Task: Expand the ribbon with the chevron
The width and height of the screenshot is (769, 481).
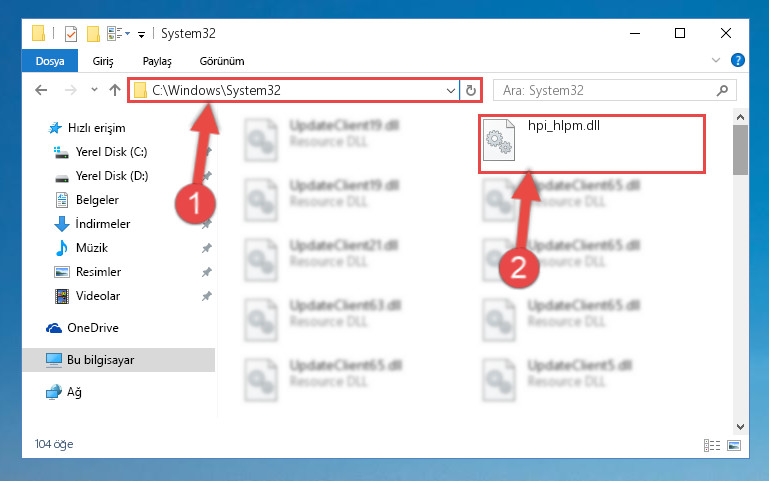Action: [x=716, y=60]
